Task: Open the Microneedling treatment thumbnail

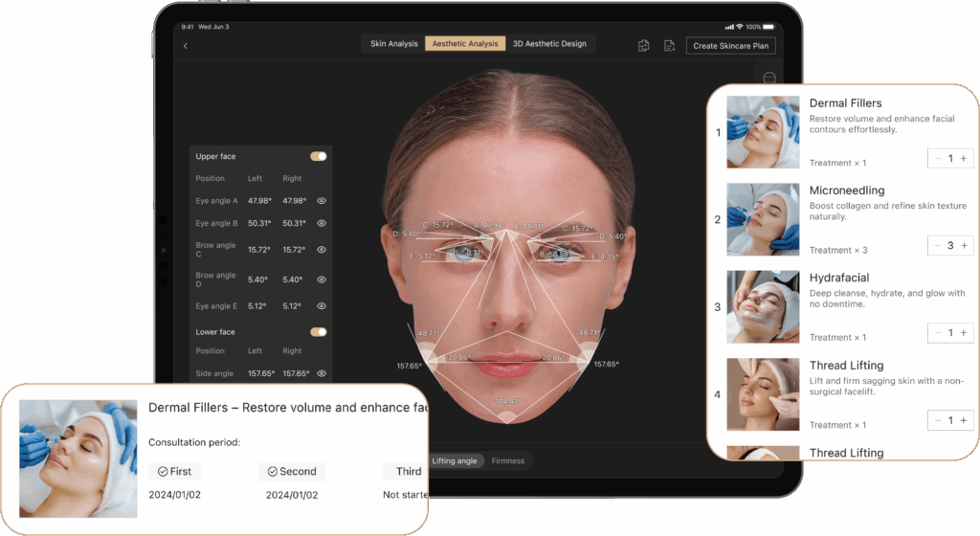Action: tap(763, 219)
